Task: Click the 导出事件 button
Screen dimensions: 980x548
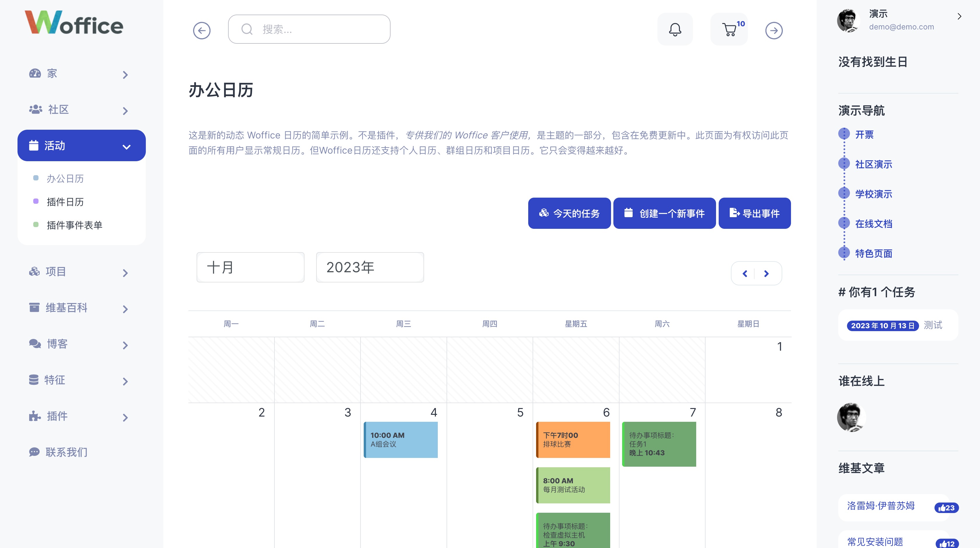Action: coord(755,213)
